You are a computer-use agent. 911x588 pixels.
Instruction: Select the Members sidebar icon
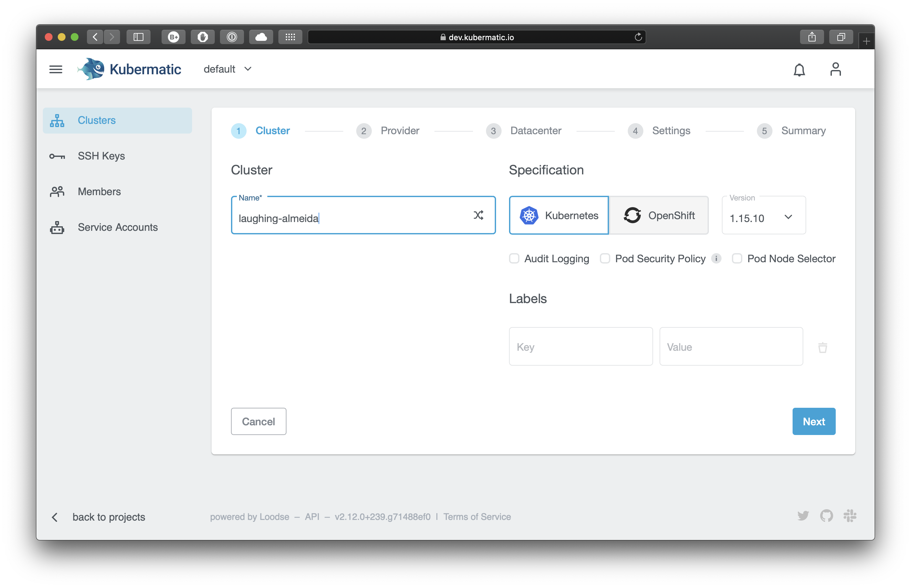56,191
